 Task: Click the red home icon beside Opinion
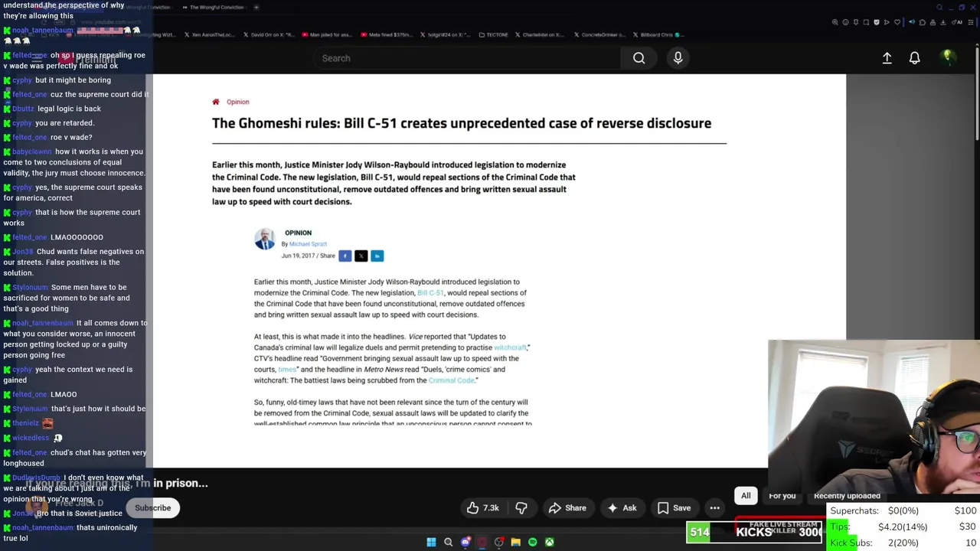(x=216, y=102)
